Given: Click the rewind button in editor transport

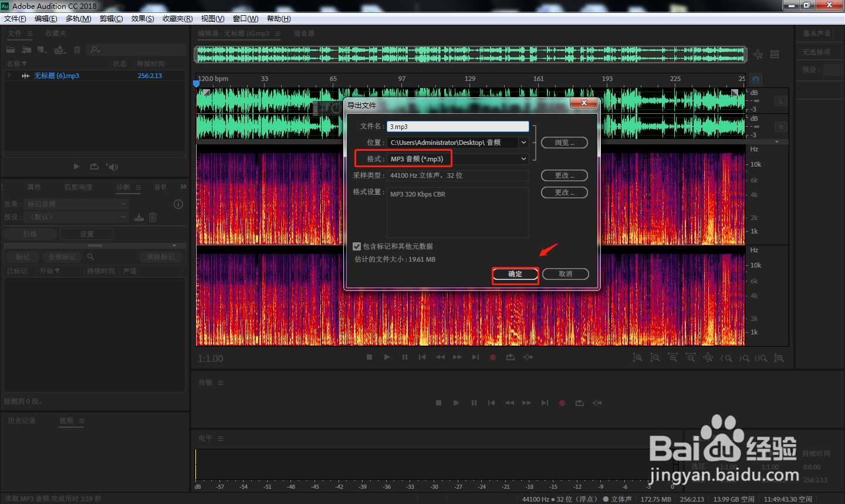Looking at the screenshot, I should click(x=440, y=357).
